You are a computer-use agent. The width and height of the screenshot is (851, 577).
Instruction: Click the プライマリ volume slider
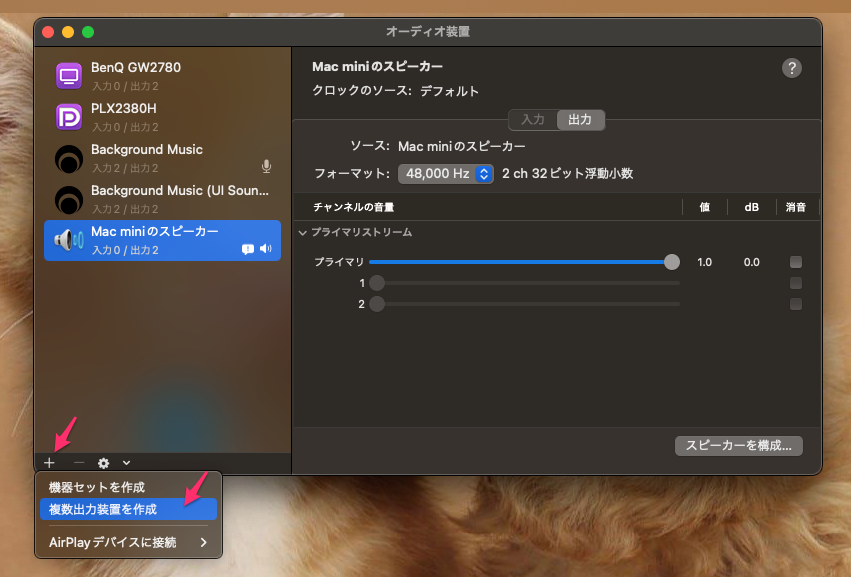[x=520, y=262]
